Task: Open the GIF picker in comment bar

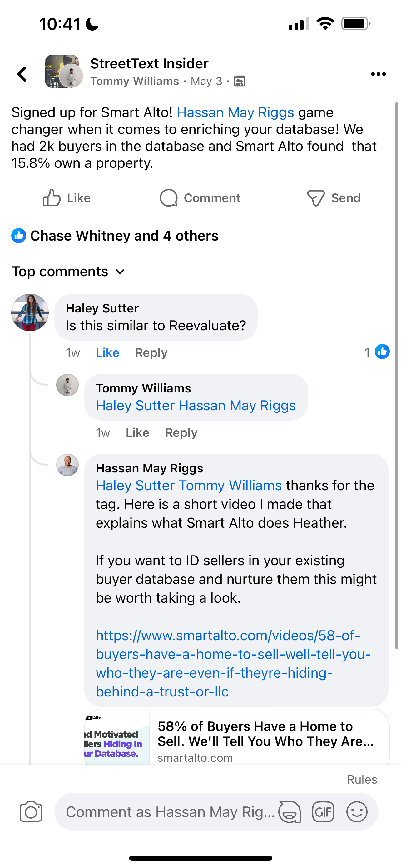Action: [323, 812]
